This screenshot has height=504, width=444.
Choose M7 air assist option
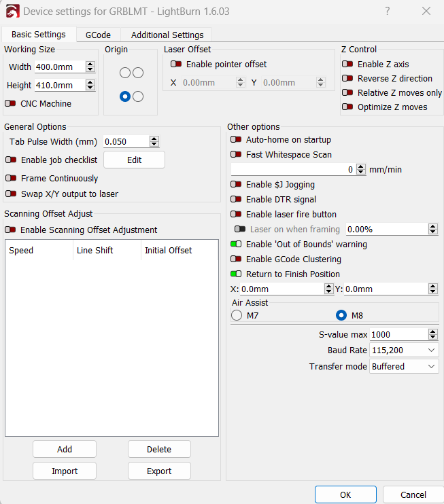(x=237, y=315)
